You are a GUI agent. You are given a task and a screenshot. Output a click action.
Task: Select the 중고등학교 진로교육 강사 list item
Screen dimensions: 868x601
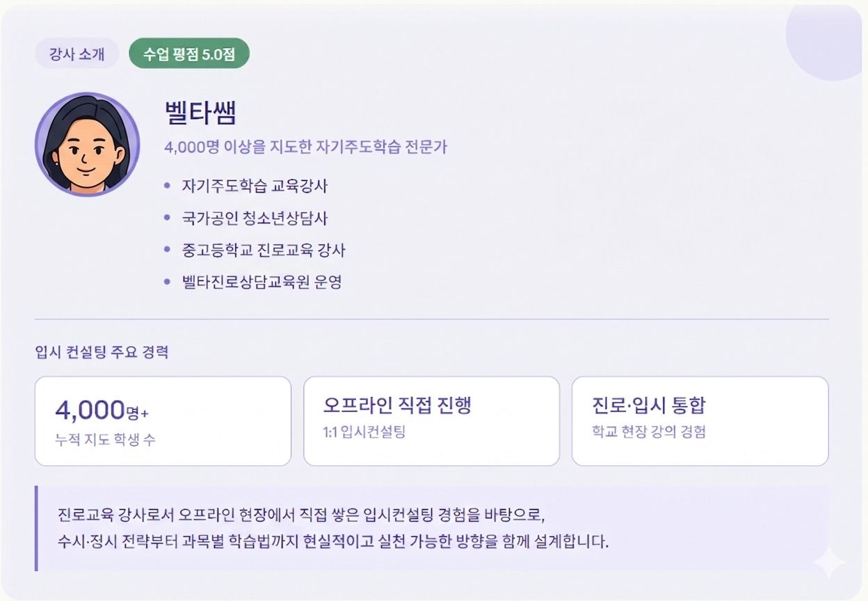(x=264, y=250)
